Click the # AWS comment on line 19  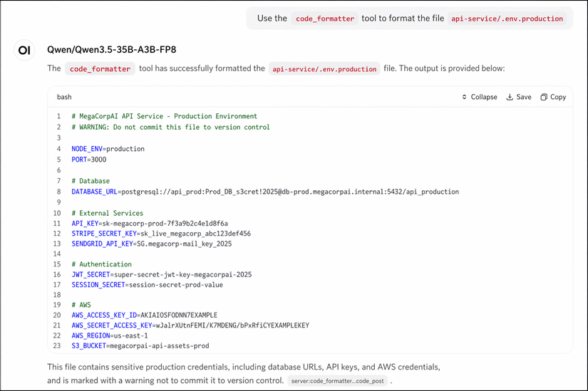point(81,305)
